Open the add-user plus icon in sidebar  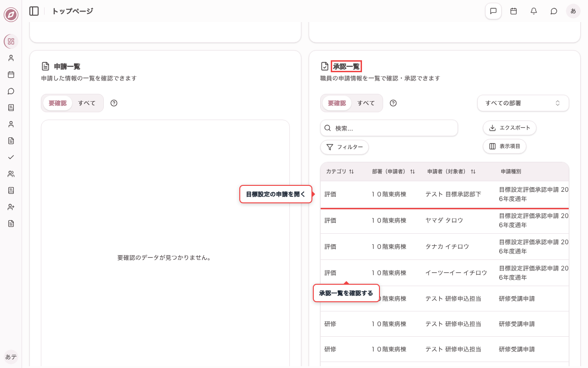(x=11, y=207)
